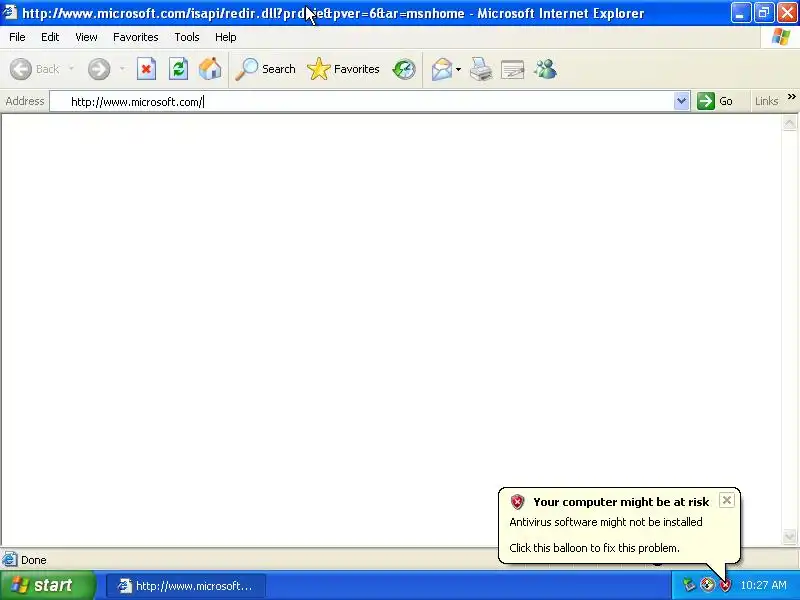Open the History pane icon

tap(404, 69)
